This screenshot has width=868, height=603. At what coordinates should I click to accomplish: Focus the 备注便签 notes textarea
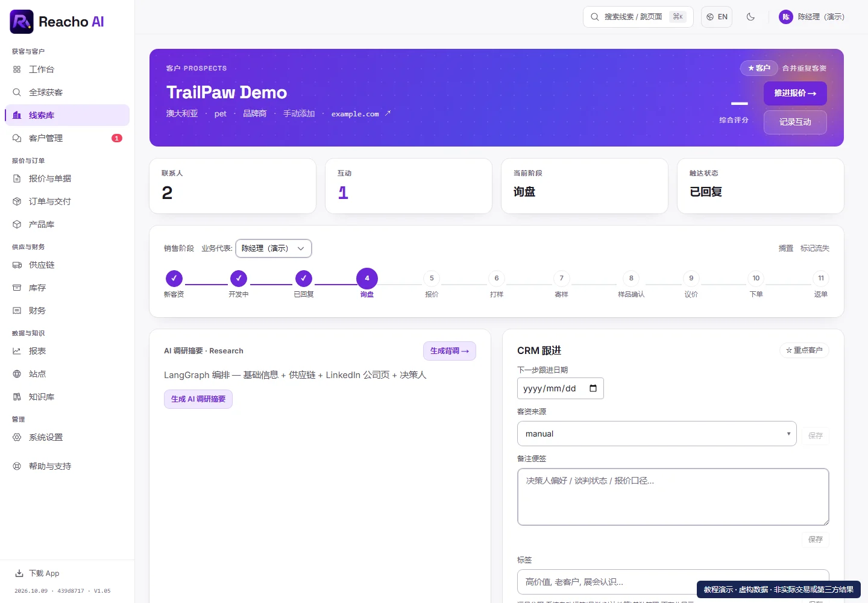pyautogui.click(x=673, y=497)
